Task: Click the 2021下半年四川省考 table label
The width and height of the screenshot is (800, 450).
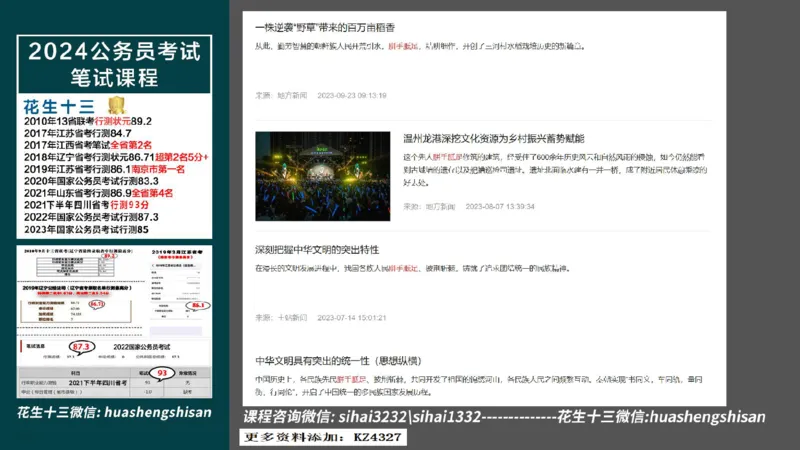Action: 97,383
